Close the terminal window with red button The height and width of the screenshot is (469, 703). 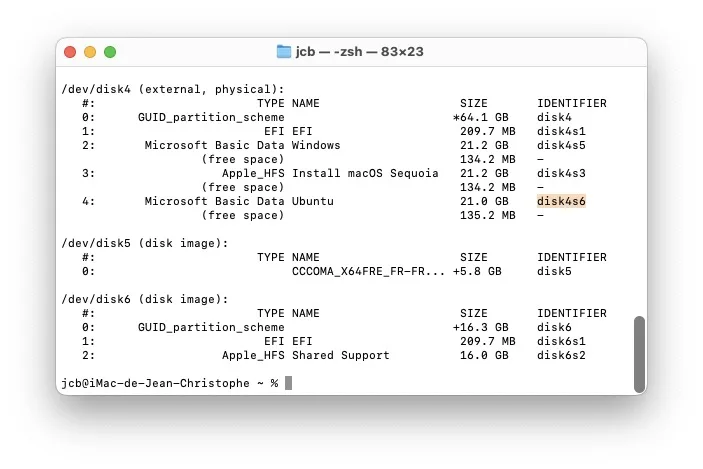[70, 52]
